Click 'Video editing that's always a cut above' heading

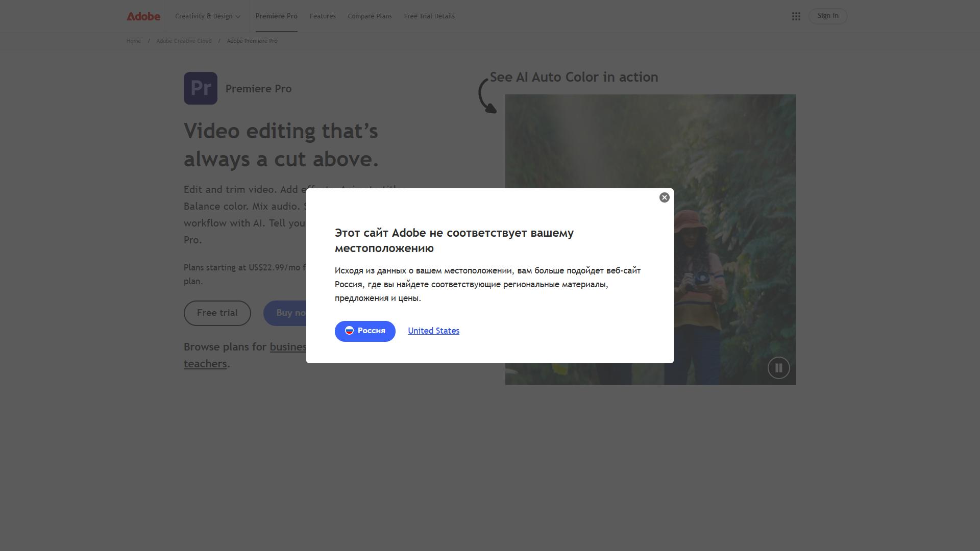coord(281,145)
